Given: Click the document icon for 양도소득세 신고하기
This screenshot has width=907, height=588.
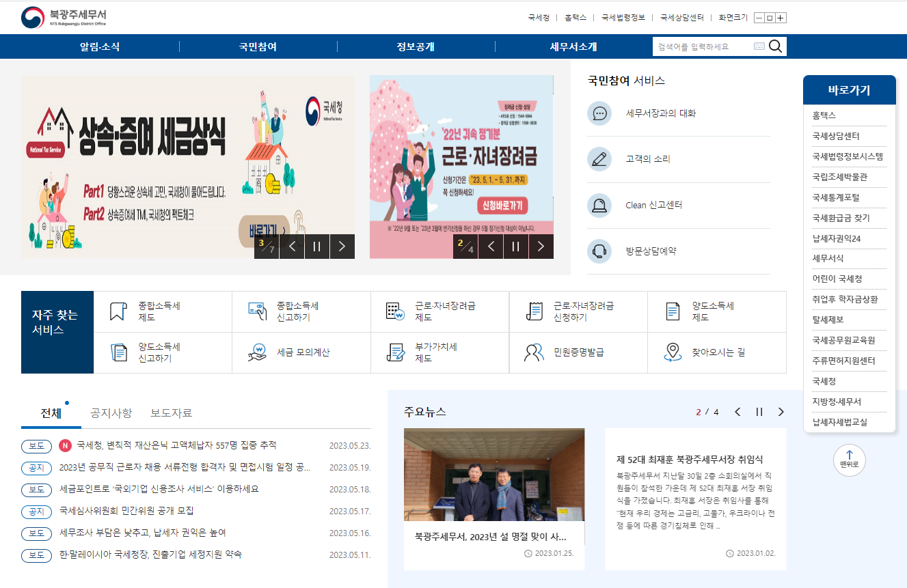Looking at the screenshot, I should click(118, 352).
